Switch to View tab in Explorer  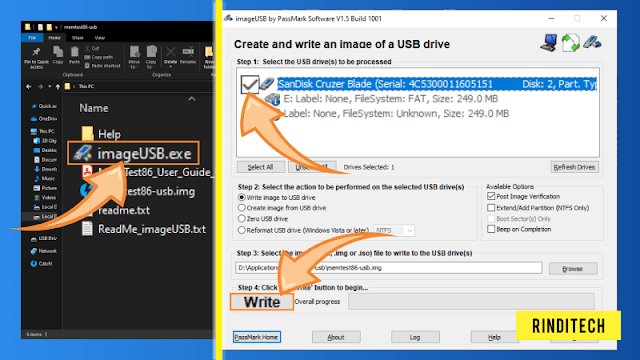[x=100, y=38]
